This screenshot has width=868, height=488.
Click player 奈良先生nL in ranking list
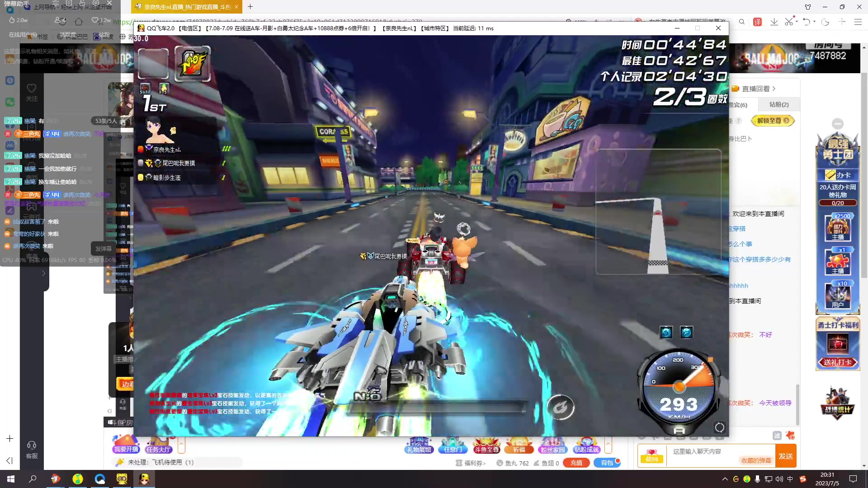click(167, 149)
